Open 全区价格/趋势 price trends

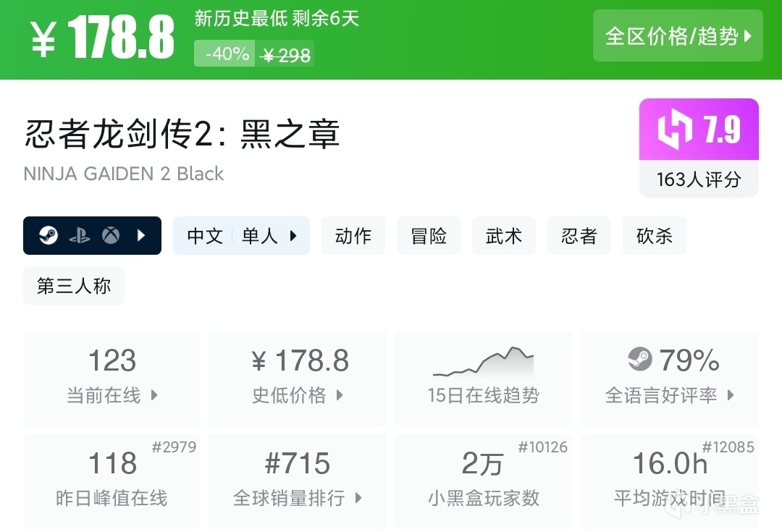tap(678, 35)
